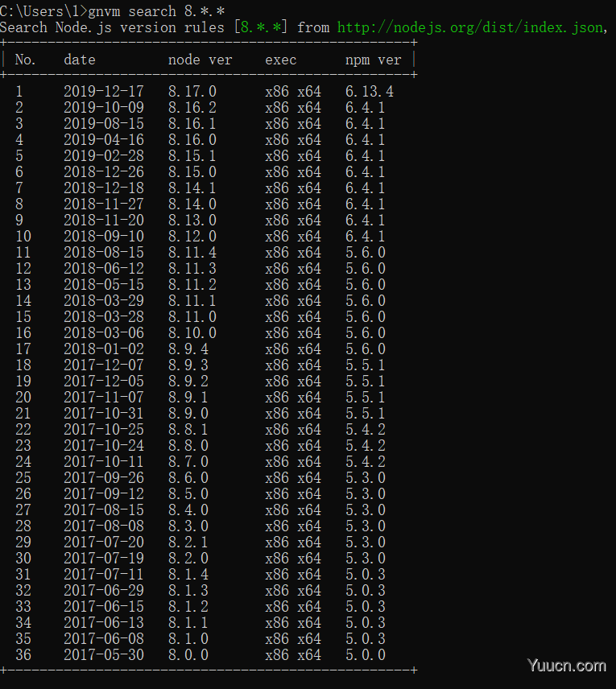The height and width of the screenshot is (689, 616).
Task: Select date 2019-10-09
Action: point(104,108)
